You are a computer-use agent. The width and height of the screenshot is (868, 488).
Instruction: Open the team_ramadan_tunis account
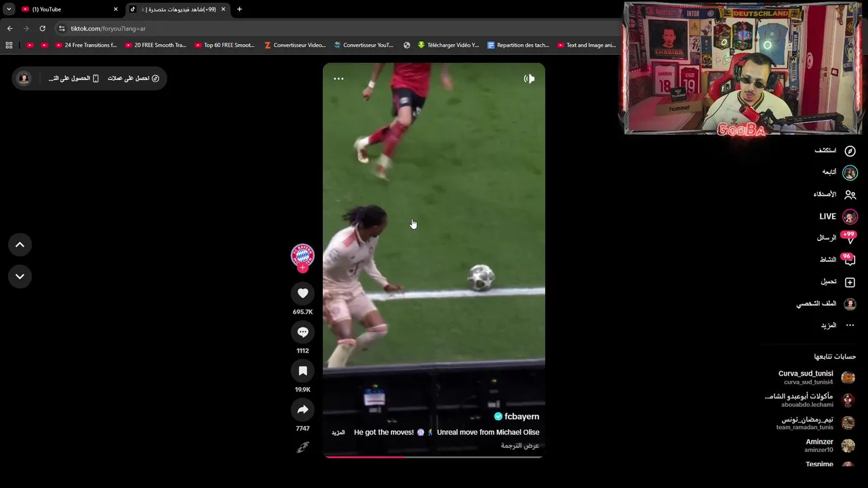coord(816,423)
